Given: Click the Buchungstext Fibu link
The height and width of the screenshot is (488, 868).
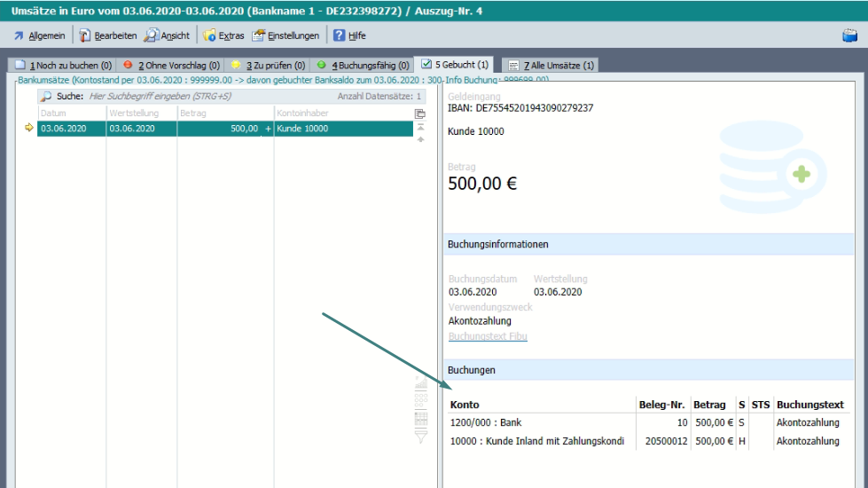Looking at the screenshot, I should [488, 336].
